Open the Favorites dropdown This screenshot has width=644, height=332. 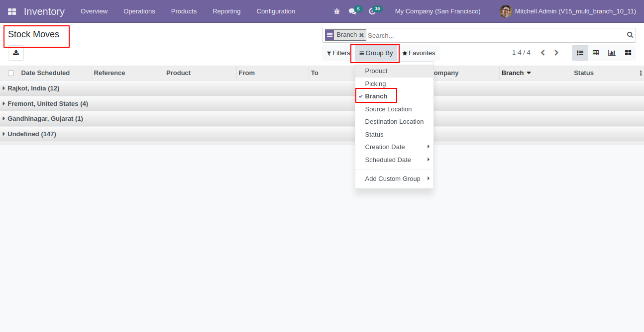pos(419,53)
